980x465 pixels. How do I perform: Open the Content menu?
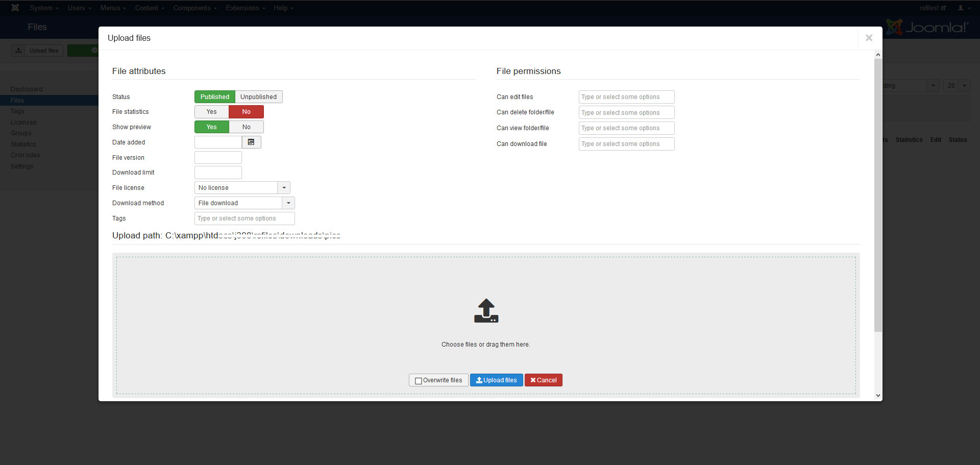[150, 8]
